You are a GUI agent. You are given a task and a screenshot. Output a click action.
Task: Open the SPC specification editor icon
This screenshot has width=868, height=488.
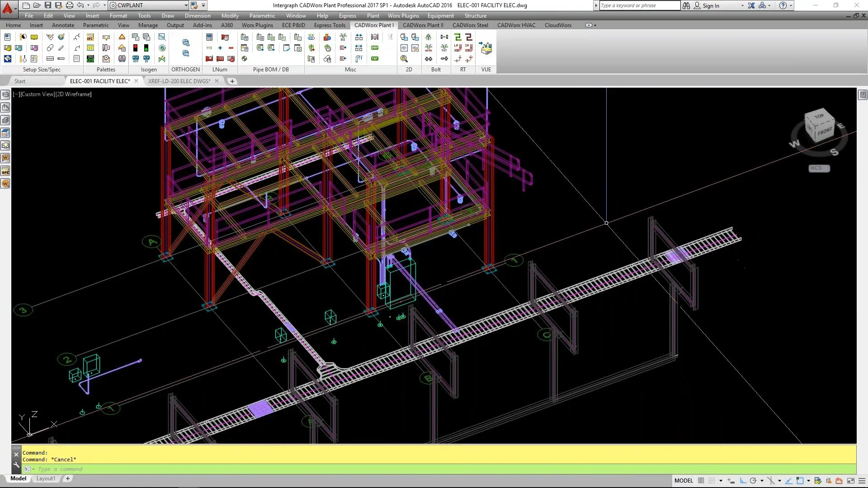click(6, 171)
